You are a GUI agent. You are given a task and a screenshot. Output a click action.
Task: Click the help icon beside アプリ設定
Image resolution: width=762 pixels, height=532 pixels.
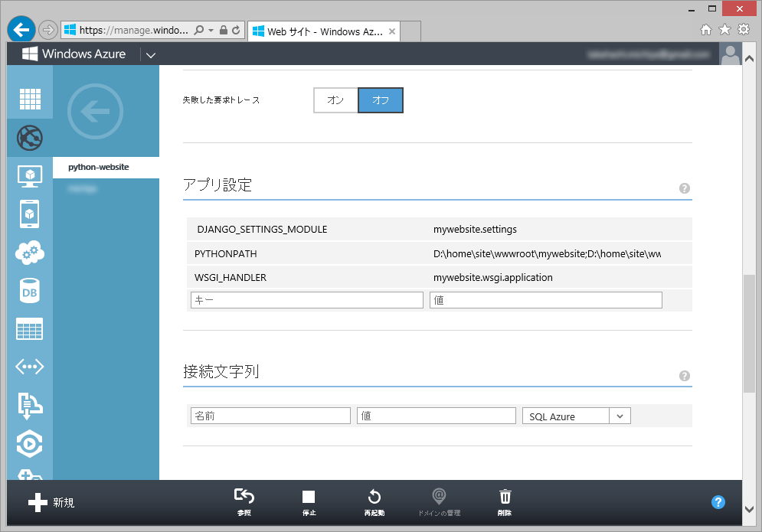(684, 188)
